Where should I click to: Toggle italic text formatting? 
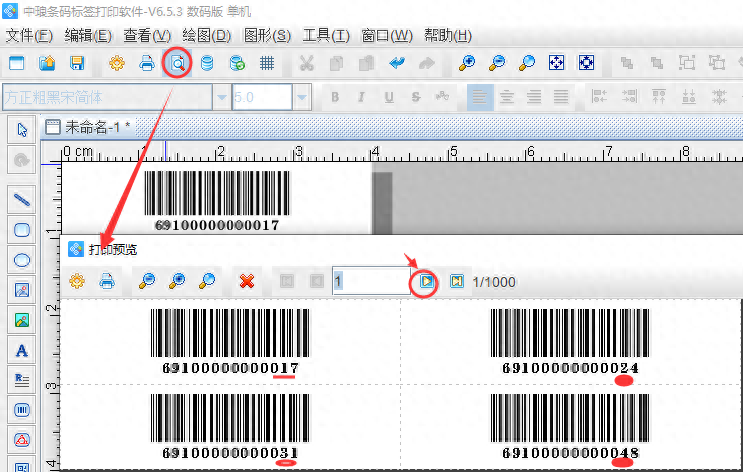click(x=361, y=97)
